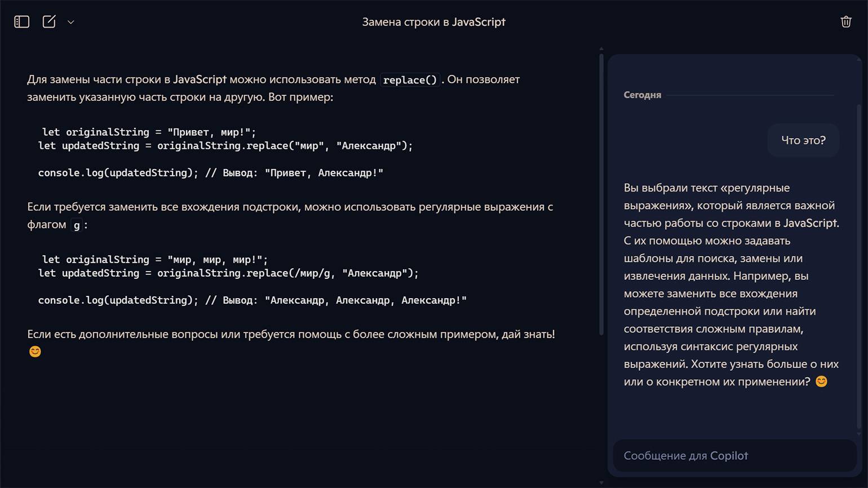Focus the "Сообщение для Copilot" input field
This screenshot has height=488, width=868.
point(734,455)
